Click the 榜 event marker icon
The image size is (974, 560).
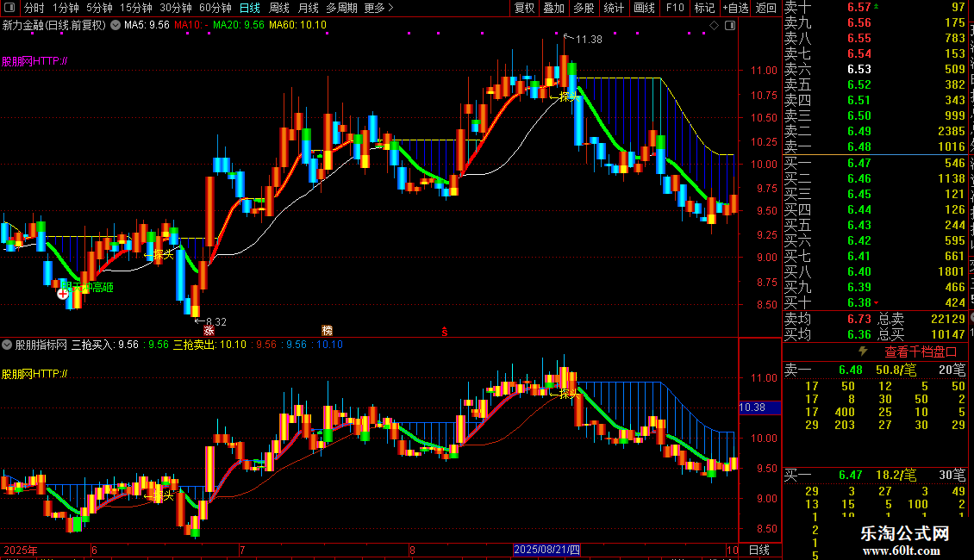click(327, 331)
